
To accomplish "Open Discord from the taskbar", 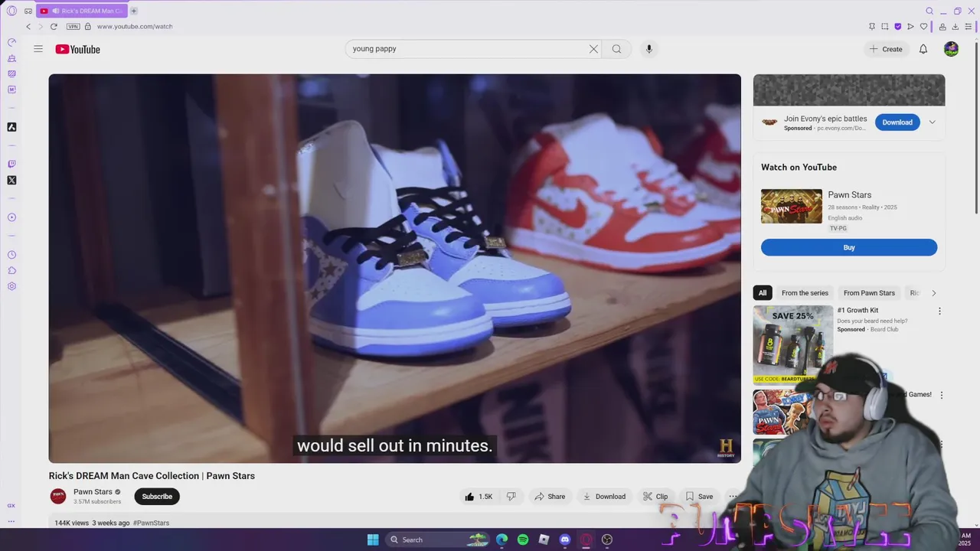I will coord(565,540).
